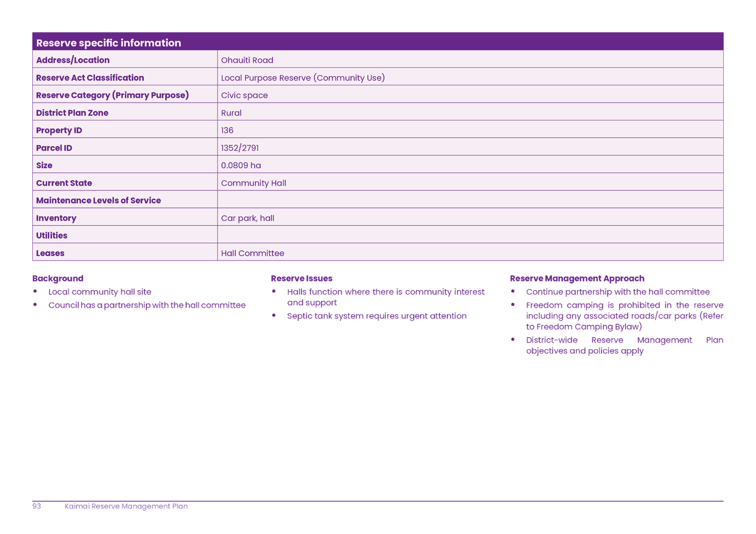Select the Inventory value Car park, hall
The image size is (756, 534).
(x=247, y=218)
